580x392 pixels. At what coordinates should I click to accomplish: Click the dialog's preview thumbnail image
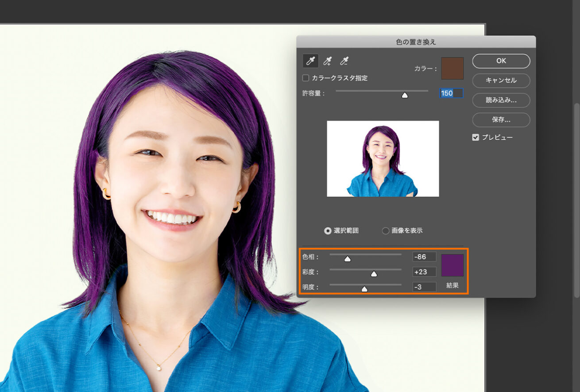pyautogui.click(x=383, y=159)
